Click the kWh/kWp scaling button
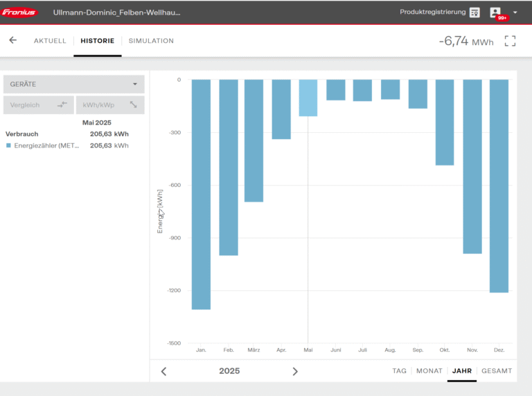532x396 pixels. tap(110, 105)
